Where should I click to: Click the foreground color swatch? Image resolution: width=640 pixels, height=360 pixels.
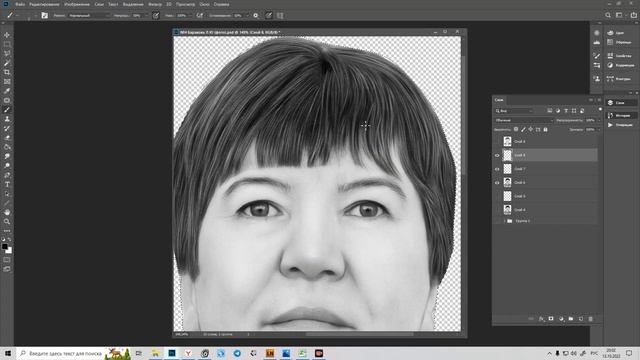5,247
